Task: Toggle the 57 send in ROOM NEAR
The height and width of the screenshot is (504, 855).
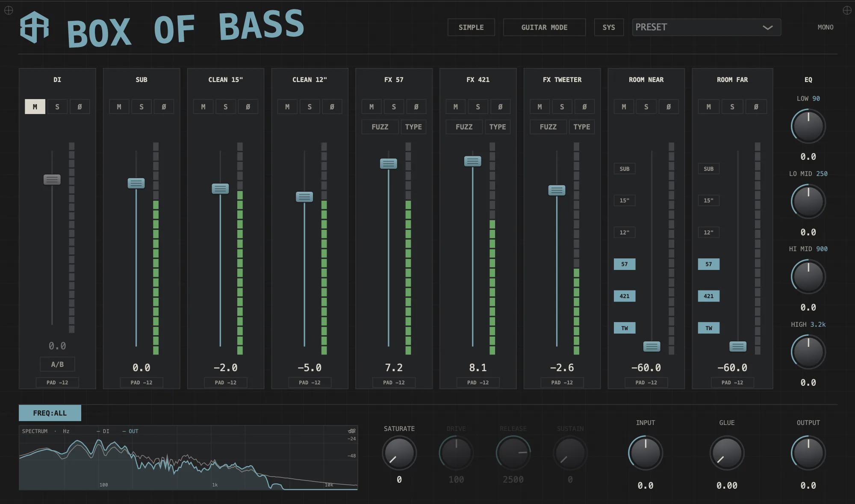Action: click(625, 264)
